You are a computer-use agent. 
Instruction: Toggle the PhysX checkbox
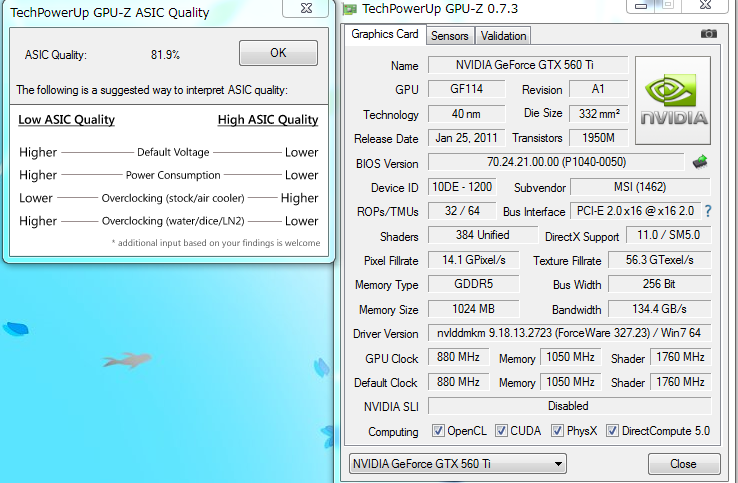557,430
